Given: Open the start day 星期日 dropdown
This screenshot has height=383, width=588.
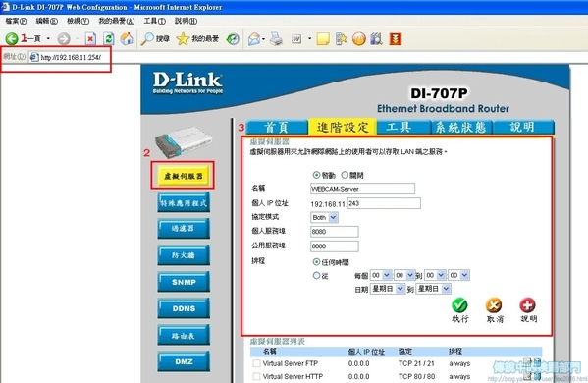Looking at the screenshot, I should click(388, 289).
